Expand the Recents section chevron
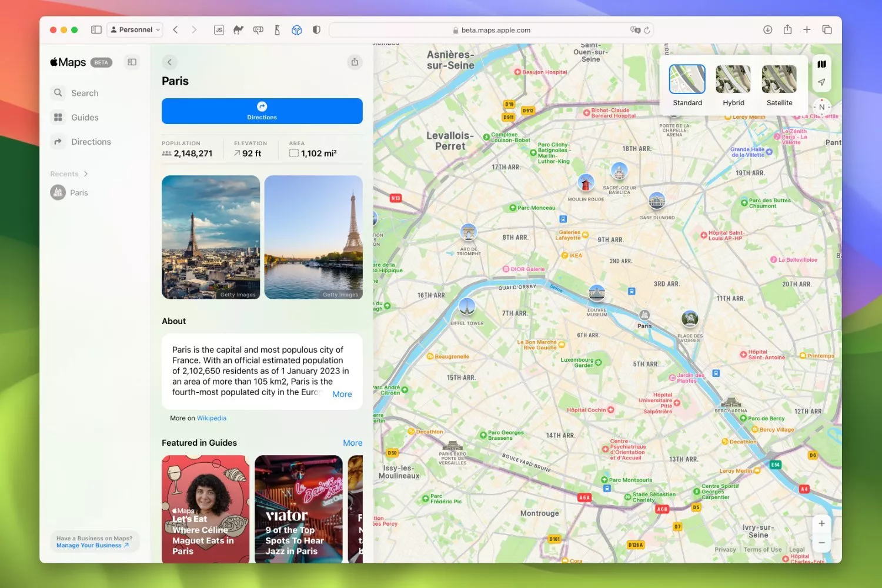 86,174
